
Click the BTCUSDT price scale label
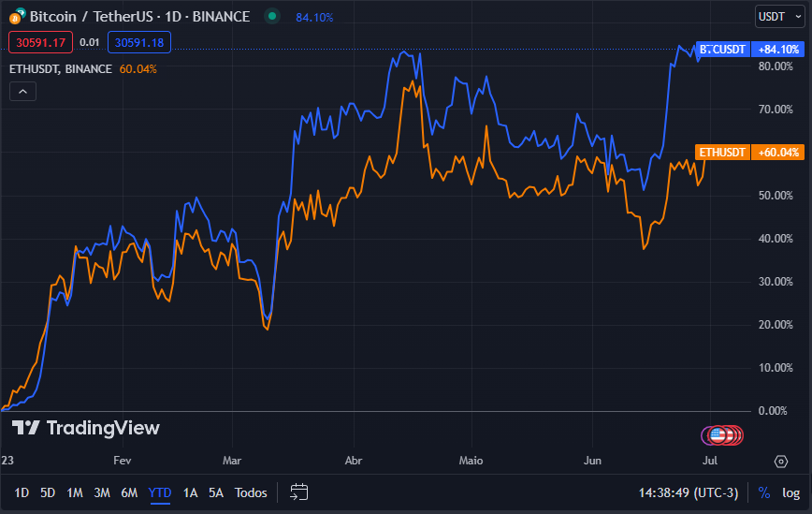click(x=722, y=50)
